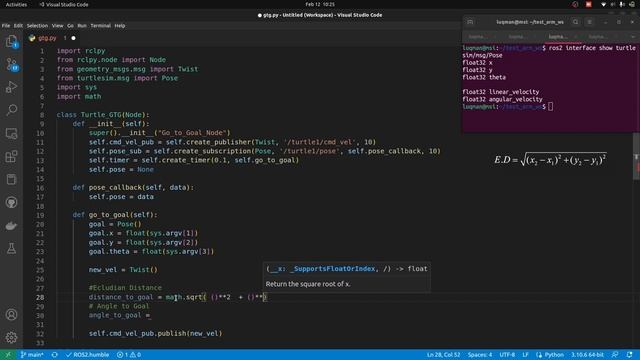Open the Edit menu
Image resolution: width=640 pixels, height=360 pixels.
18,26
